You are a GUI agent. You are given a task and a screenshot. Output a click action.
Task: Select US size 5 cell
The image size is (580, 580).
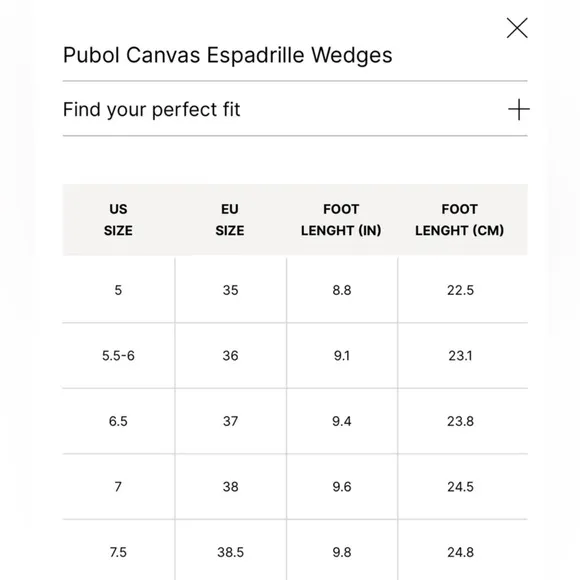(118, 290)
